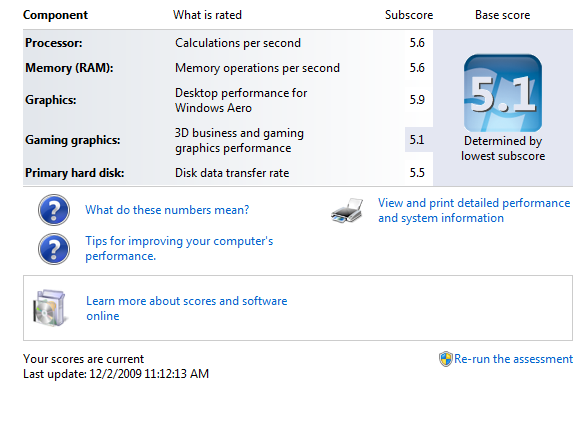Click 'Calculations per second' description
This screenshot has height=428, width=583.
pyautogui.click(x=238, y=43)
